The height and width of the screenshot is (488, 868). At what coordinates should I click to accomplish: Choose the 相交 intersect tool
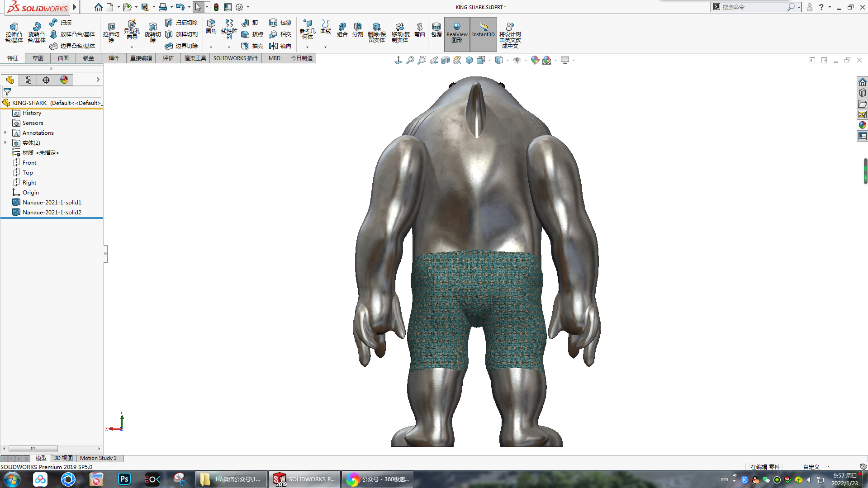[280, 34]
